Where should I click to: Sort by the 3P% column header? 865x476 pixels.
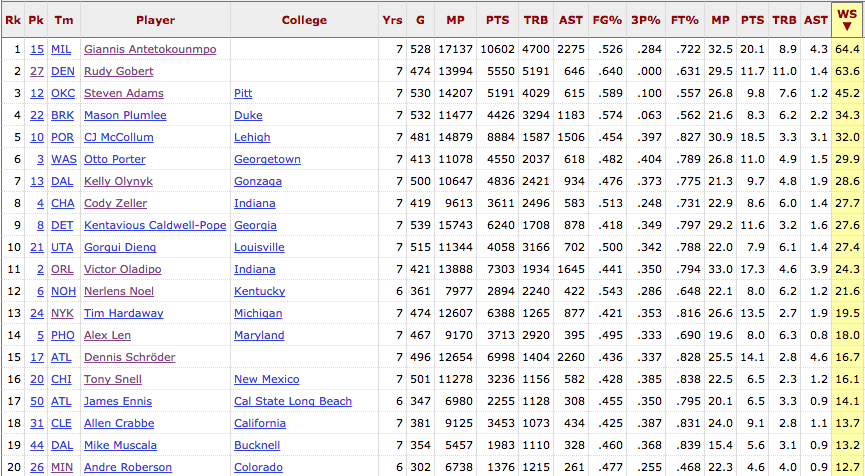coord(645,20)
